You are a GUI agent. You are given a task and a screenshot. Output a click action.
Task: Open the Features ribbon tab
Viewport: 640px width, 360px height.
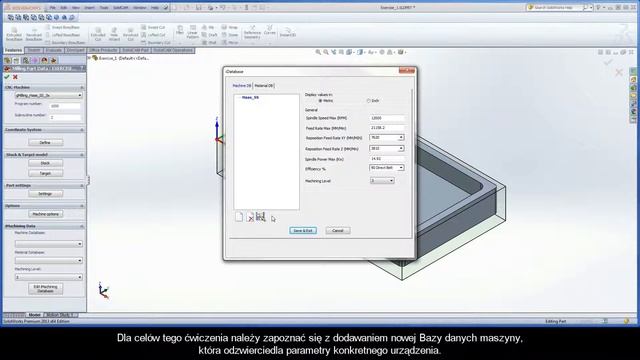click(13, 50)
